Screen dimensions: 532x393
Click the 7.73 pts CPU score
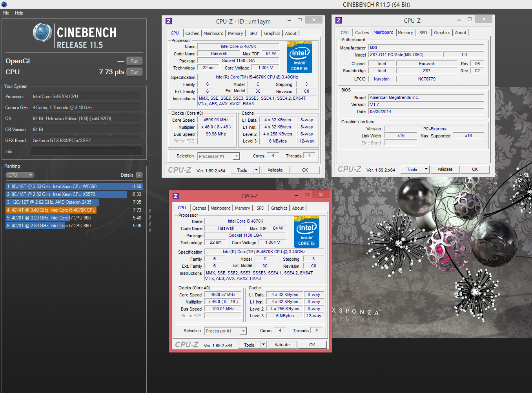(x=111, y=72)
